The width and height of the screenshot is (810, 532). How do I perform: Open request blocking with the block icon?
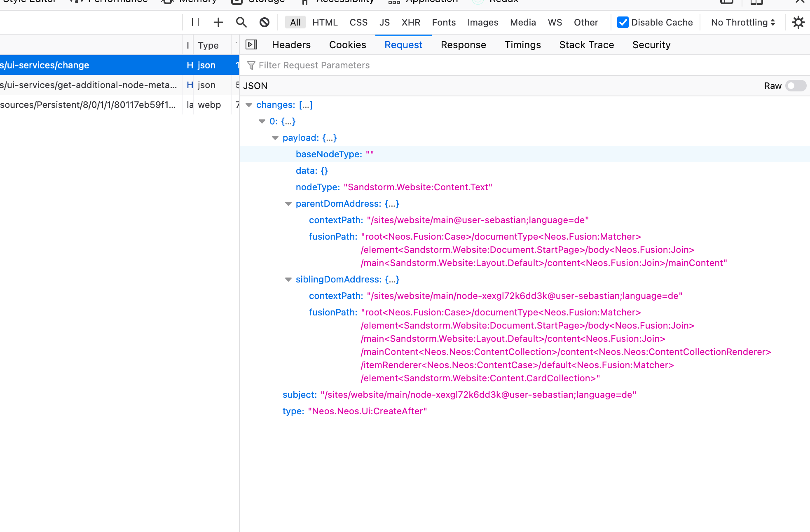pyautogui.click(x=265, y=22)
